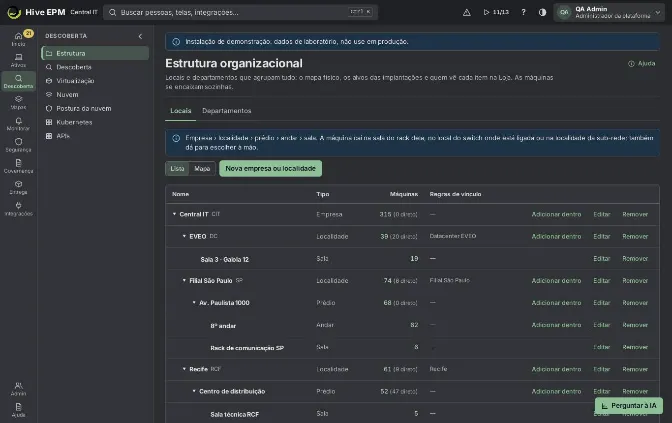Click Adicionar dentro for EVEO
672x423 pixels.
click(x=556, y=236)
